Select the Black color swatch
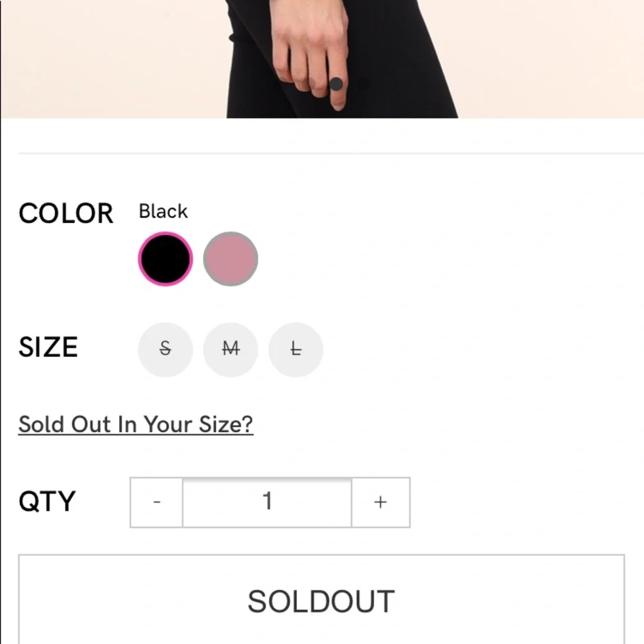Image resolution: width=644 pixels, height=644 pixels. coord(166,259)
